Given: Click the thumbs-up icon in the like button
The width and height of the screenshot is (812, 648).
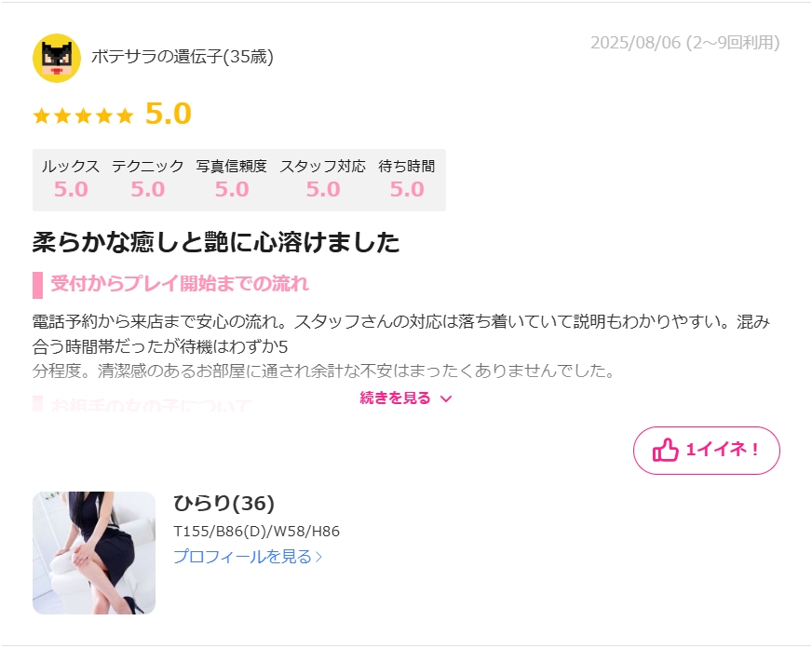Looking at the screenshot, I should (666, 450).
